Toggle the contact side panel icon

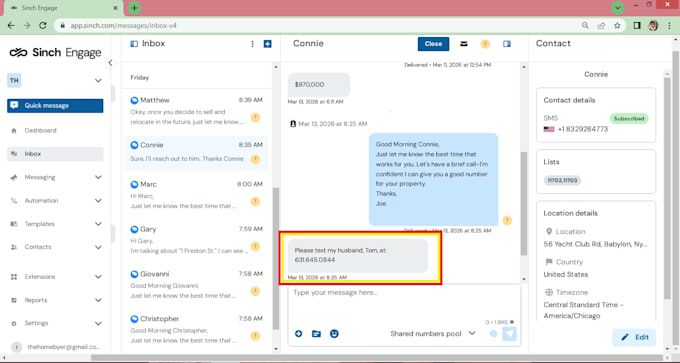tap(507, 44)
